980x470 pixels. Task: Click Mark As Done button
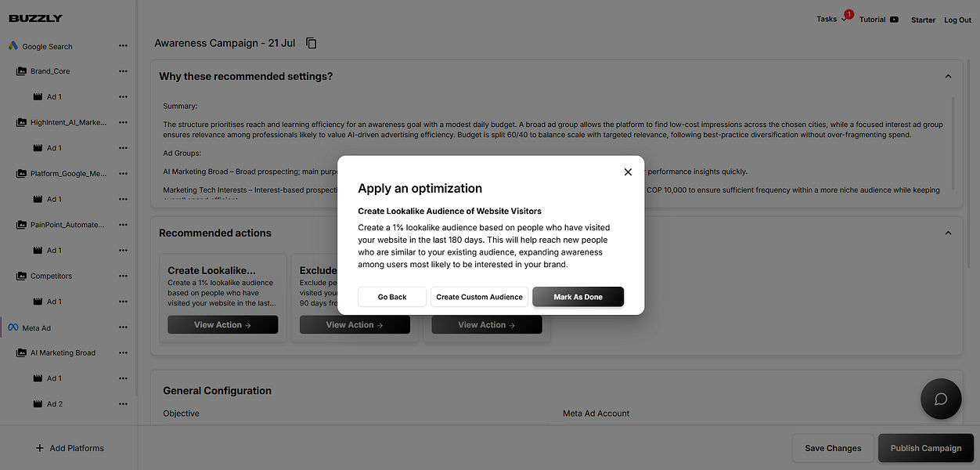[x=578, y=297]
